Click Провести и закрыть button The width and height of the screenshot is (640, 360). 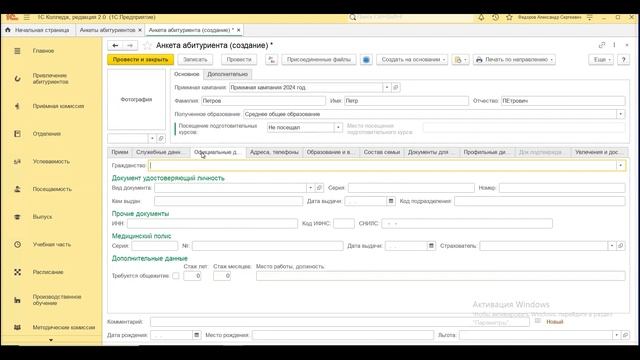tap(140, 60)
